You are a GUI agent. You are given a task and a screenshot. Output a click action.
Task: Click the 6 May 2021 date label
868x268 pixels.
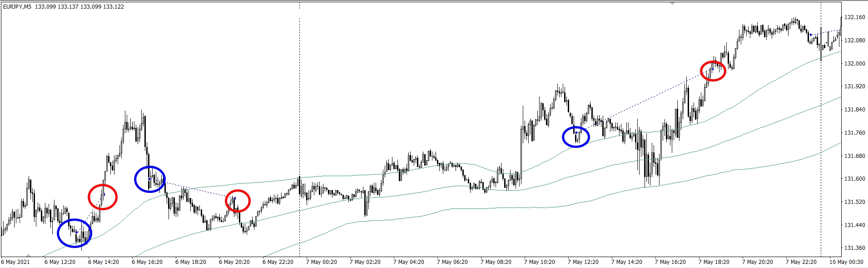pyautogui.click(x=15, y=262)
